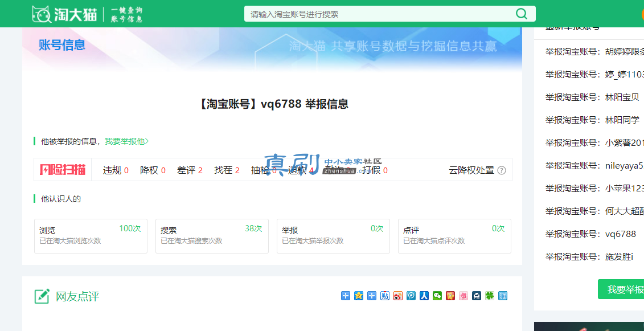This screenshot has height=331, width=644.
Task: Click the 云降权处置 label
Action: tap(471, 170)
